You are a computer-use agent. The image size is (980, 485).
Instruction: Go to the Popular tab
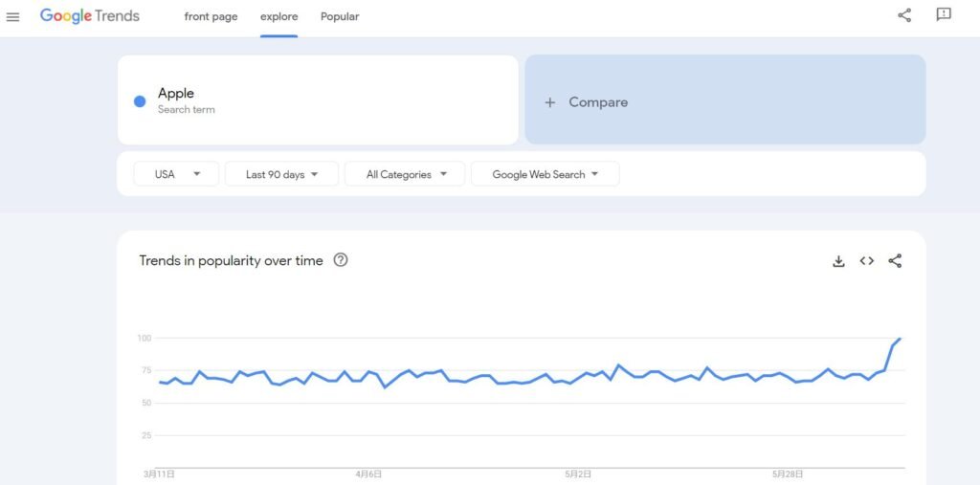[340, 16]
